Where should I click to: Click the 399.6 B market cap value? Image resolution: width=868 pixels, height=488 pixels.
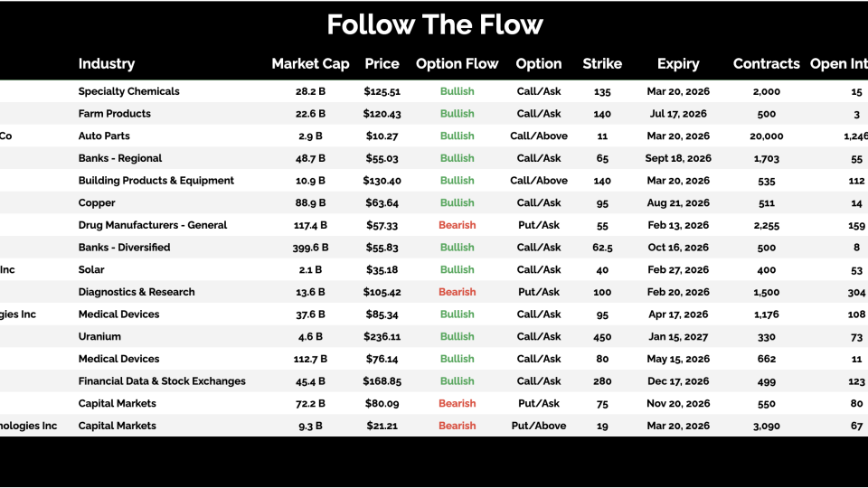[x=310, y=248]
